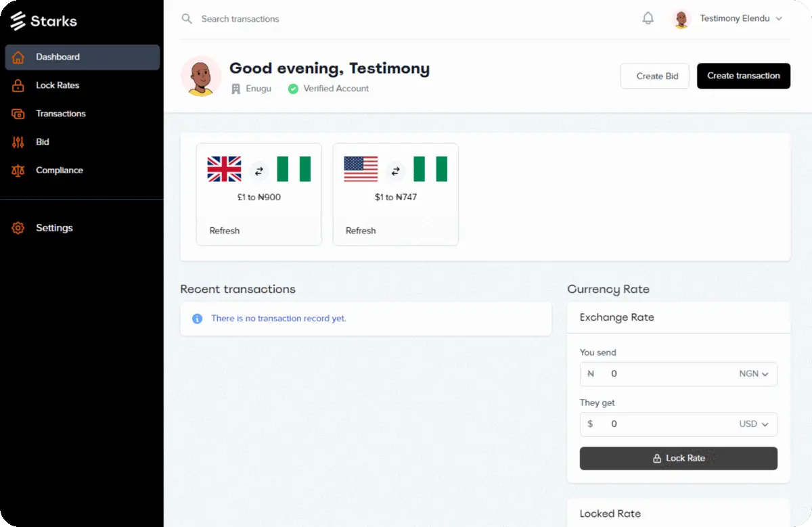
Task: Click the swap icon between pound and naira flags
Action: (259, 171)
